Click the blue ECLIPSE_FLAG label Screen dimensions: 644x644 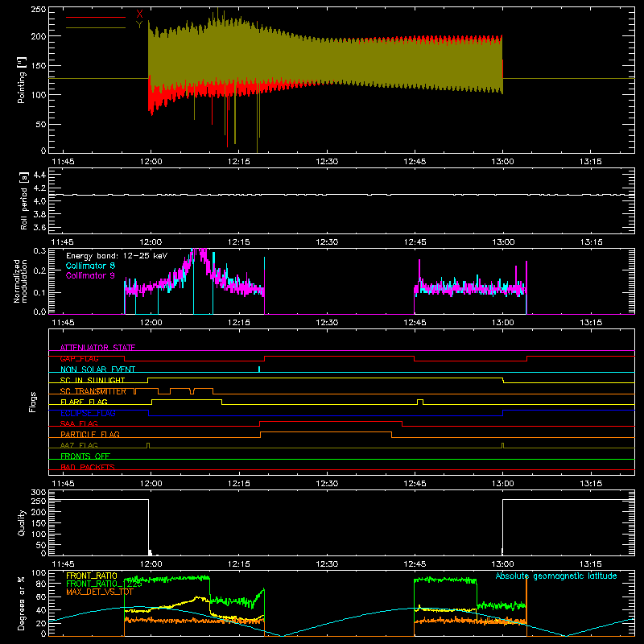[88, 413]
